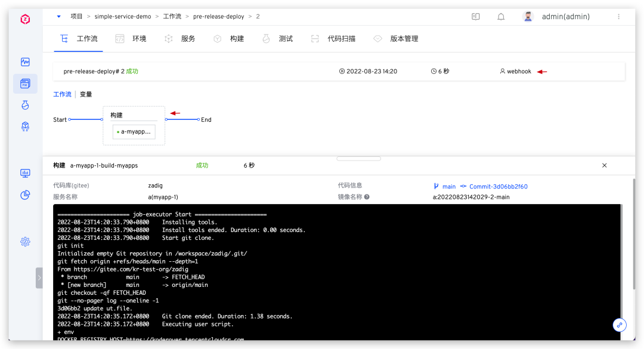Click the Zadig logo in the sidebar
644x349 pixels.
[x=25, y=19]
